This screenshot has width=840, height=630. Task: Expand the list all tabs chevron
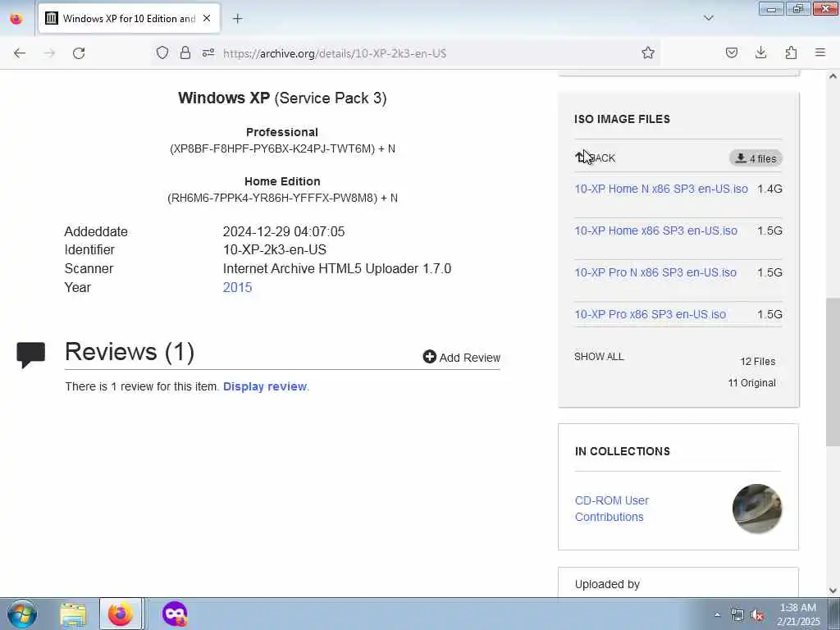(709, 18)
